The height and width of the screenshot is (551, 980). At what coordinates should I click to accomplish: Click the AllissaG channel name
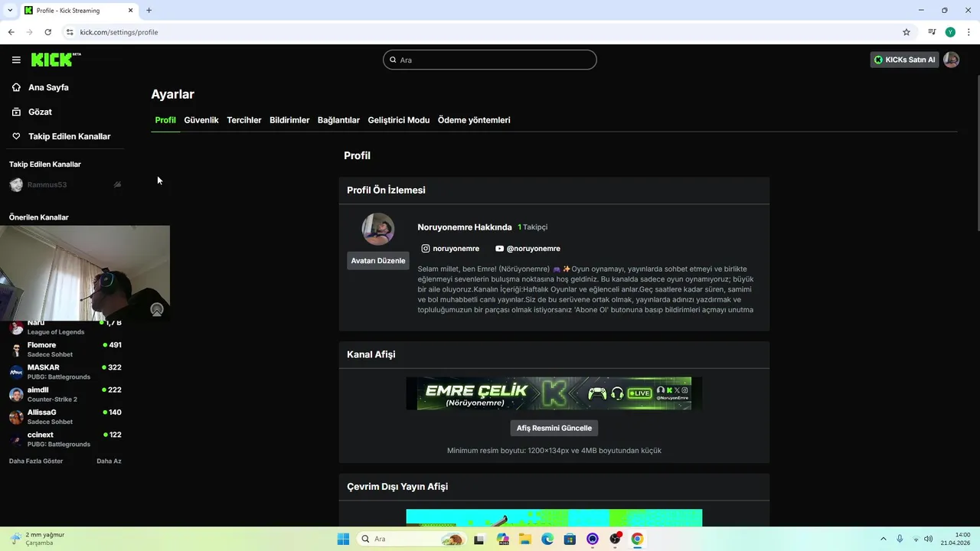42,412
